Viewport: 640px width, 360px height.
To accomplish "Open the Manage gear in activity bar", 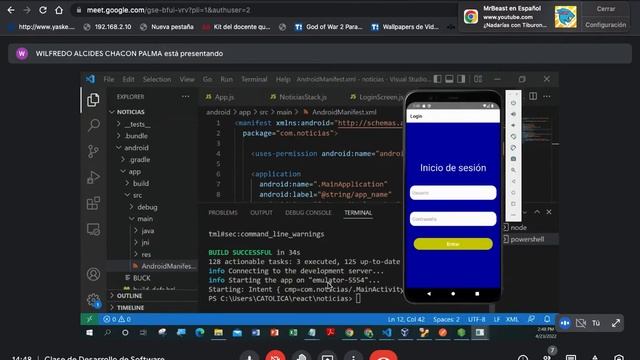I will 93,300.
